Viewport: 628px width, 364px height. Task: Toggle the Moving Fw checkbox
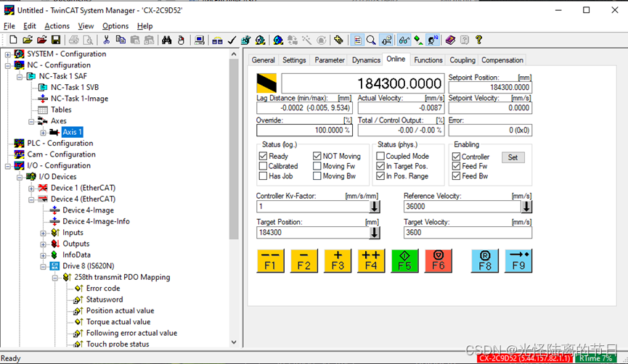click(317, 166)
